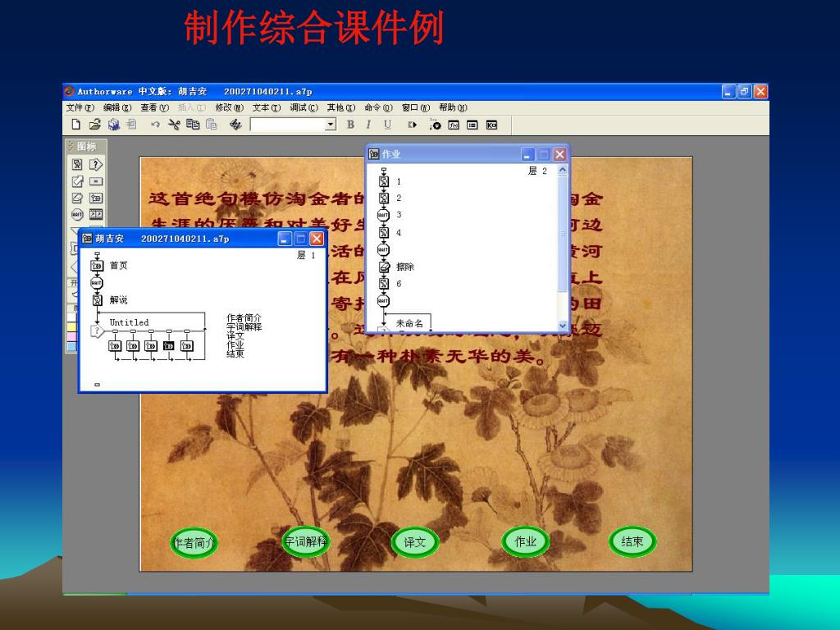Click wait icon labeled 3 in 作业 window
This screenshot has width=840, height=630.
[383, 215]
